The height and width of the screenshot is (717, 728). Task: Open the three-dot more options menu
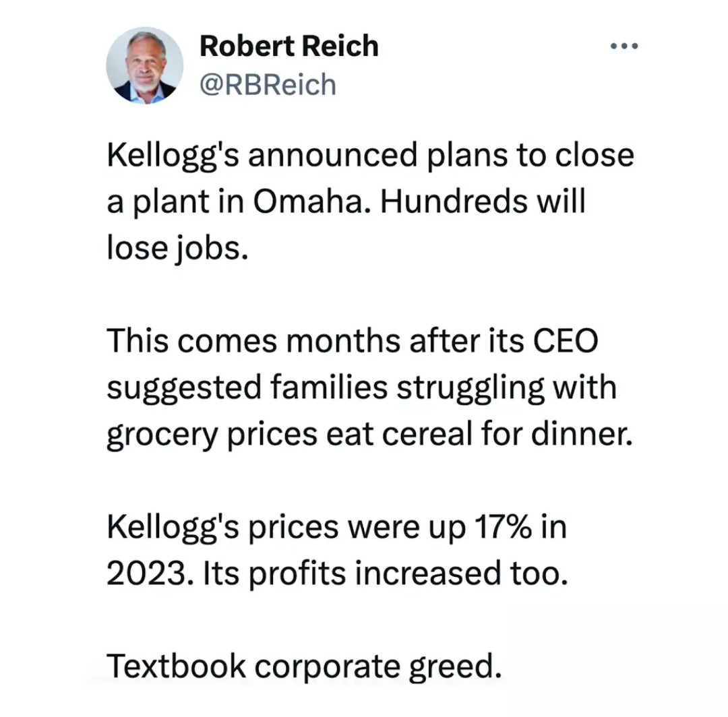pos(624,46)
